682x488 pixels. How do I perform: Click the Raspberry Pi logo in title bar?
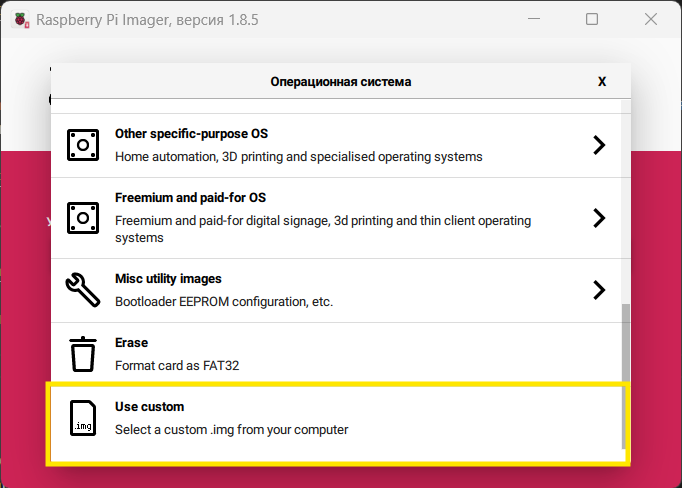point(18,19)
